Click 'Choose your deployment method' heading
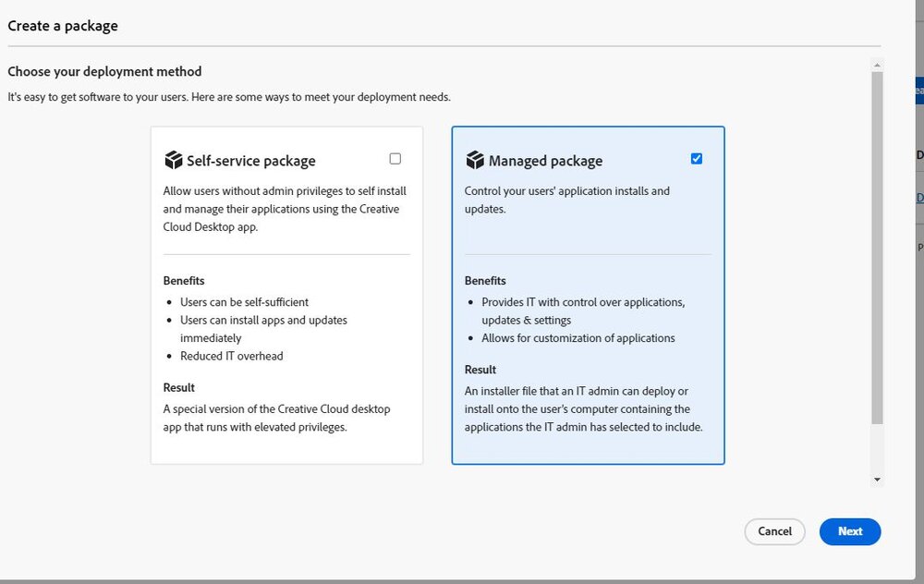 click(104, 71)
